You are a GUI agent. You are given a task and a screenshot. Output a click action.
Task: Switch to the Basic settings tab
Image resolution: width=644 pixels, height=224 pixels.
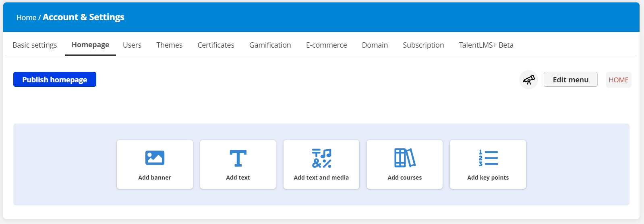35,45
